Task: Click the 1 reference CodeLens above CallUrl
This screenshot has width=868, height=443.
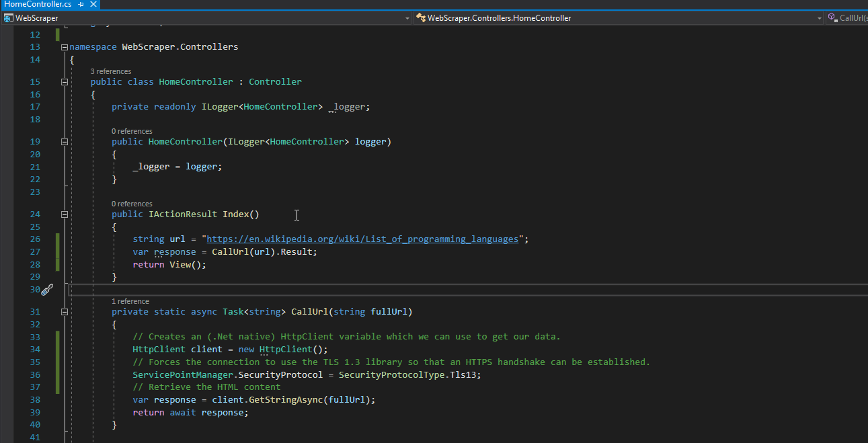Action: point(130,300)
